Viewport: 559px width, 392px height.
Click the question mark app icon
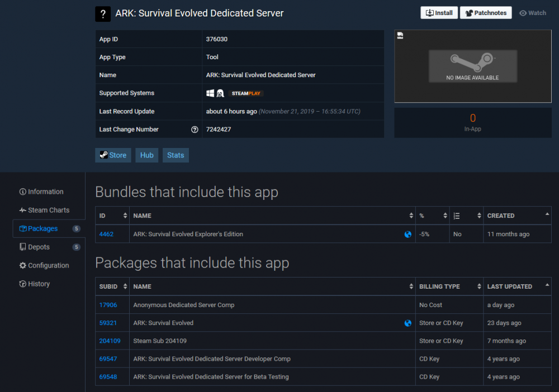(103, 14)
